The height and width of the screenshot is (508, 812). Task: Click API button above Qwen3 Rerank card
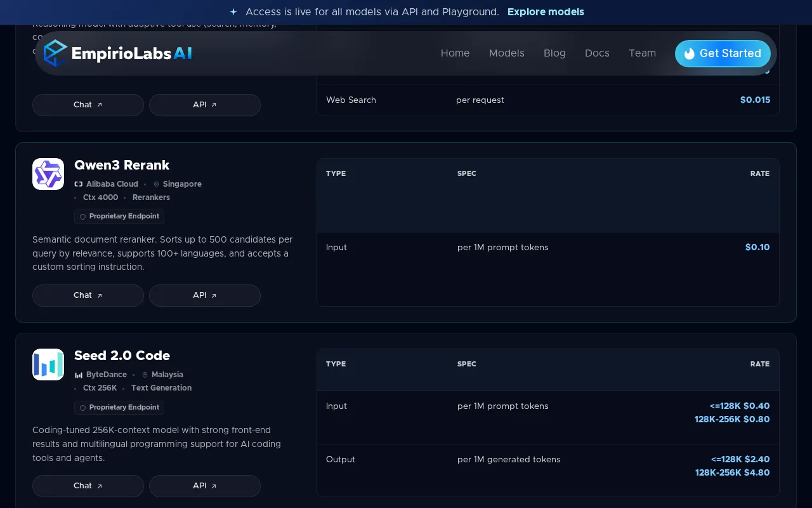pos(205,105)
